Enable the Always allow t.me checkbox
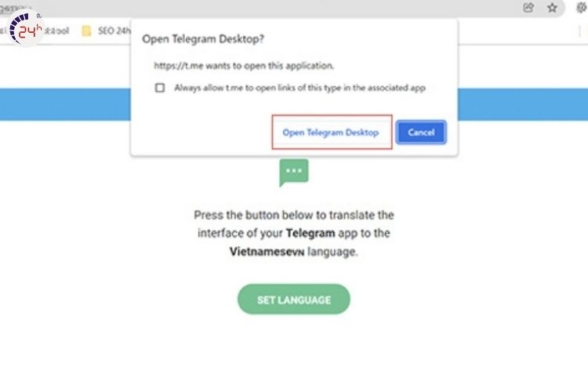The image size is (588, 392). pos(160,88)
